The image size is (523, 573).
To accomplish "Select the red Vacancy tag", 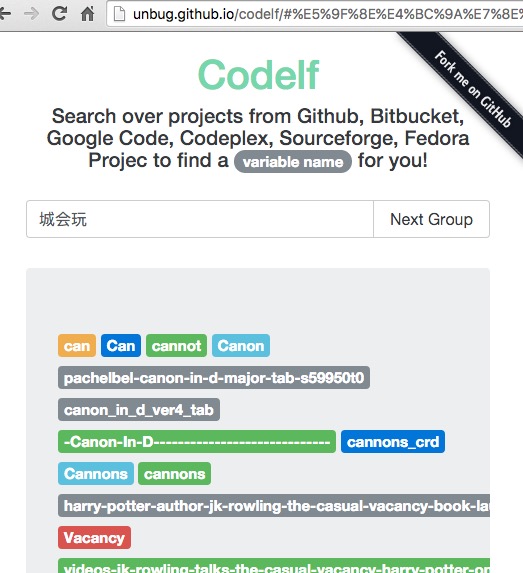I will [x=94, y=538].
